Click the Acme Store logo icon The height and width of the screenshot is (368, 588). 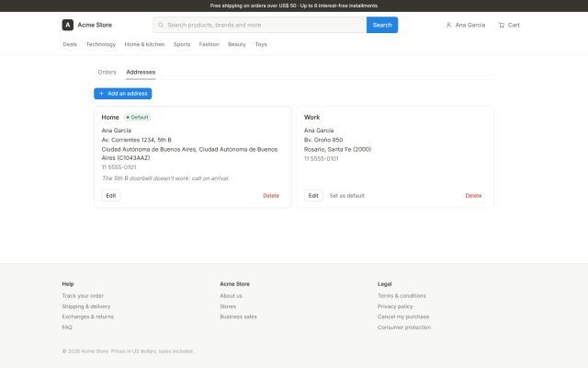pyautogui.click(x=67, y=25)
